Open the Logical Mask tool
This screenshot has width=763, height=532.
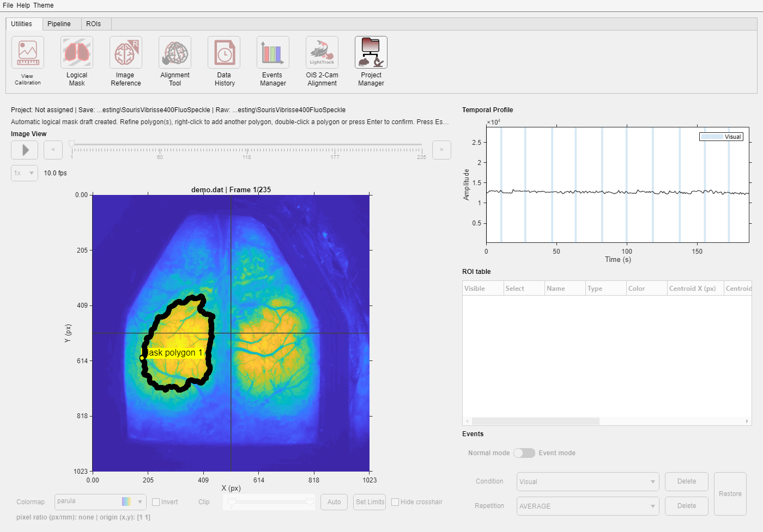(77, 52)
